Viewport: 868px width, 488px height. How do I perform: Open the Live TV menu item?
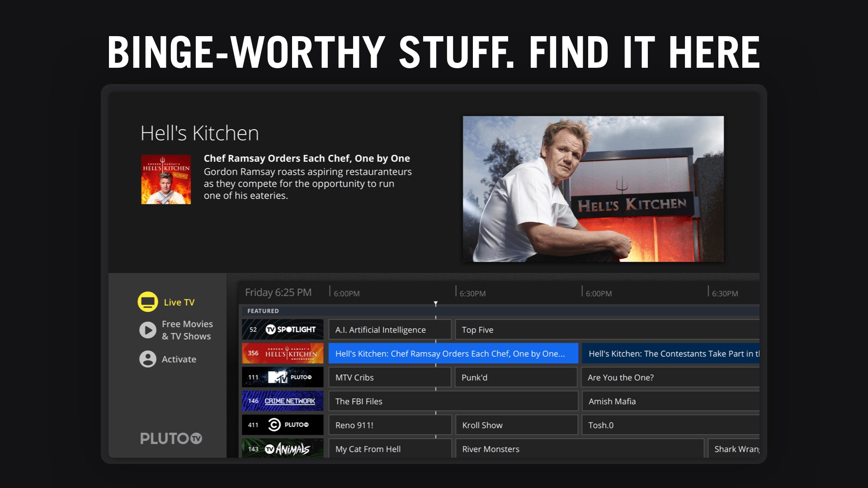point(179,302)
